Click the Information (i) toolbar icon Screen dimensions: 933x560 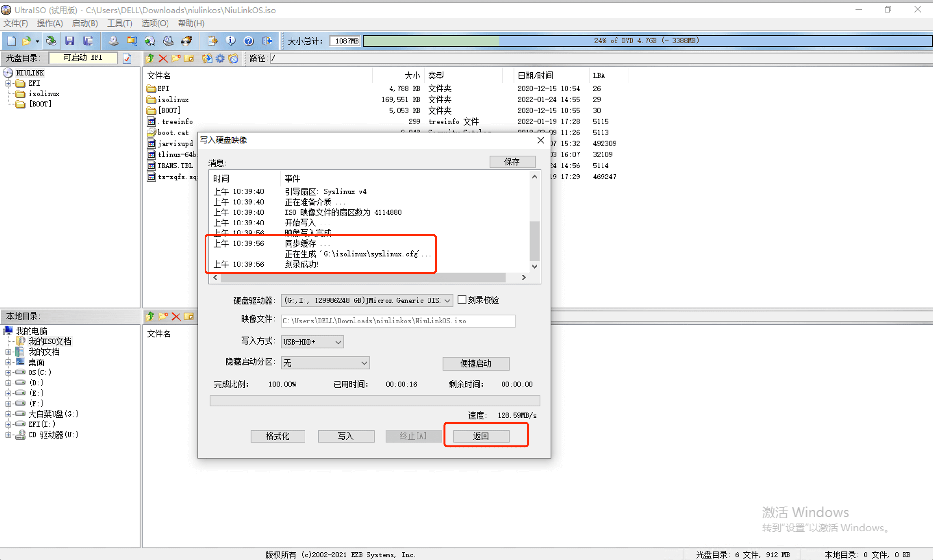(x=230, y=41)
